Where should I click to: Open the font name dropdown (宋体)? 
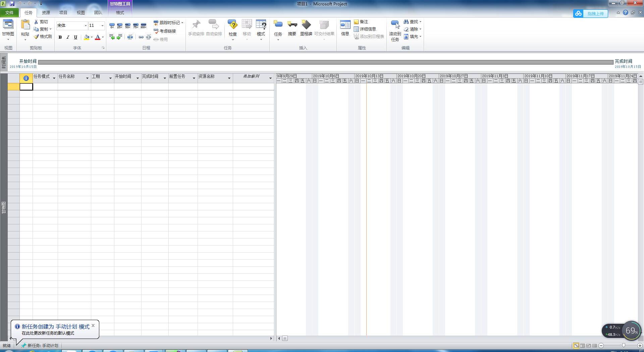(x=86, y=26)
